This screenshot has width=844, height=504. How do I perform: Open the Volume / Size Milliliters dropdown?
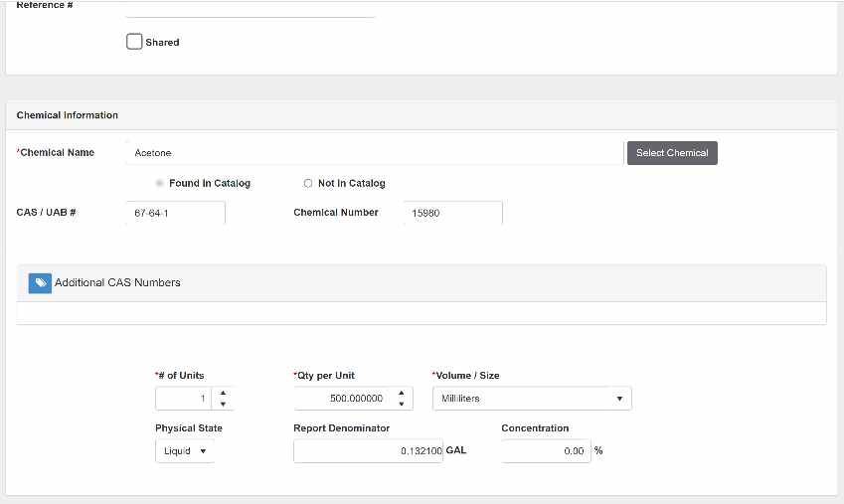click(x=531, y=399)
